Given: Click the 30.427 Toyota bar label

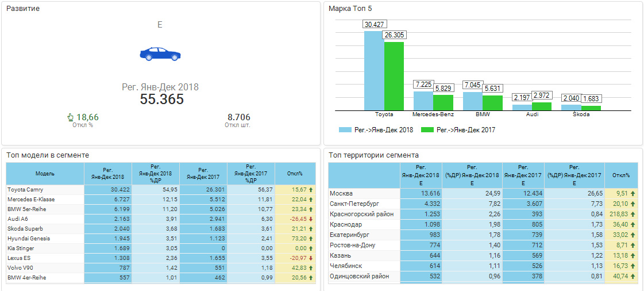Looking at the screenshot, I should (375, 25).
